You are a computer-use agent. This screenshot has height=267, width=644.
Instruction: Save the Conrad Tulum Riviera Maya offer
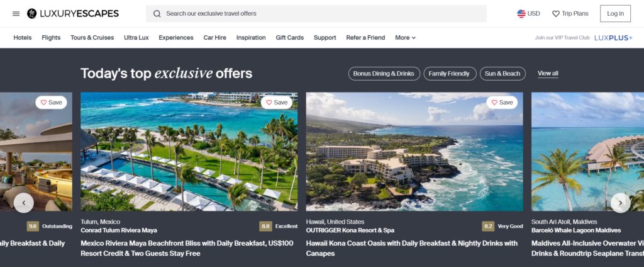point(277,103)
